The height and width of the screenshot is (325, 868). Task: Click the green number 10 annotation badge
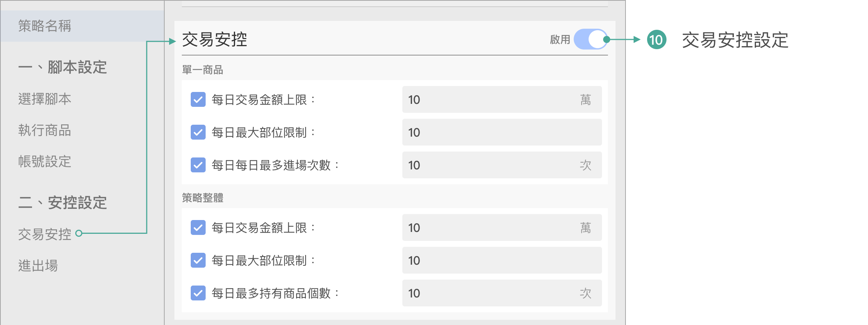656,40
